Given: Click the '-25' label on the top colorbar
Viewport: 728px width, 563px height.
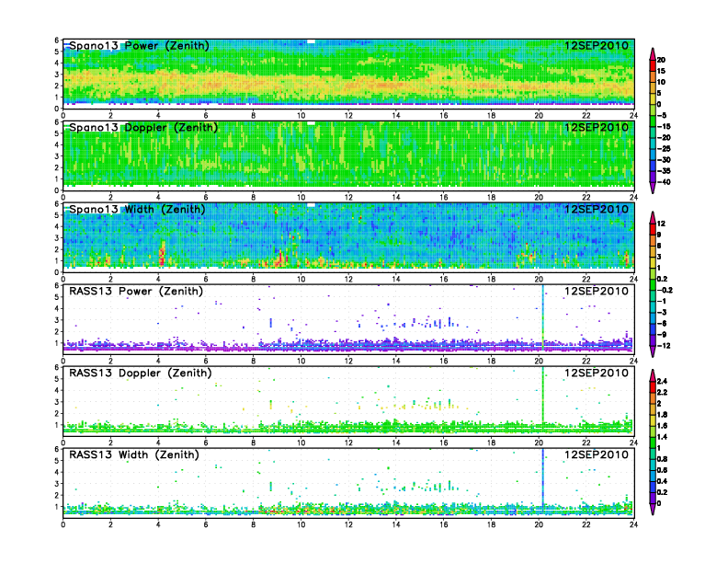Looking at the screenshot, I should (x=664, y=149).
